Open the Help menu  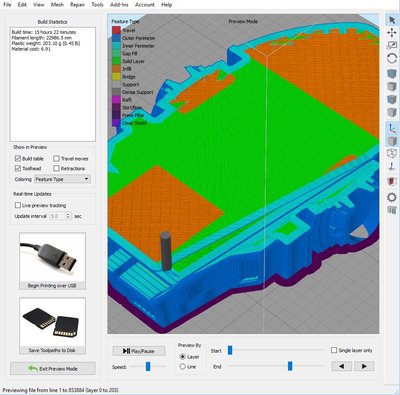166,5
